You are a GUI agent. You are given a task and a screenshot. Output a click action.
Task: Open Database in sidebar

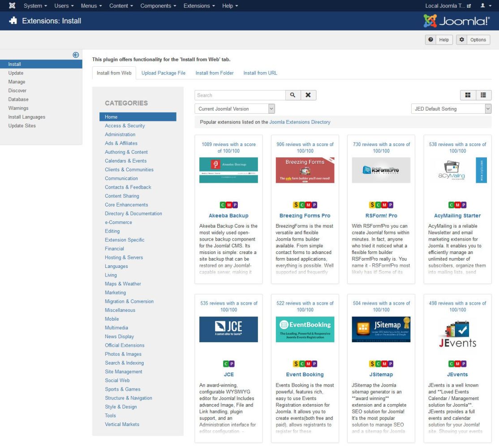click(x=18, y=99)
